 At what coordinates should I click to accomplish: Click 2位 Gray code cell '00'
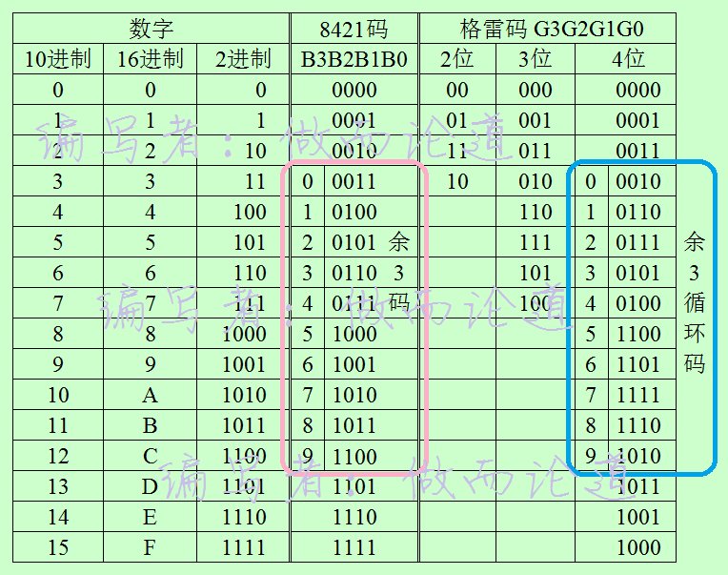[x=456, y=90]
